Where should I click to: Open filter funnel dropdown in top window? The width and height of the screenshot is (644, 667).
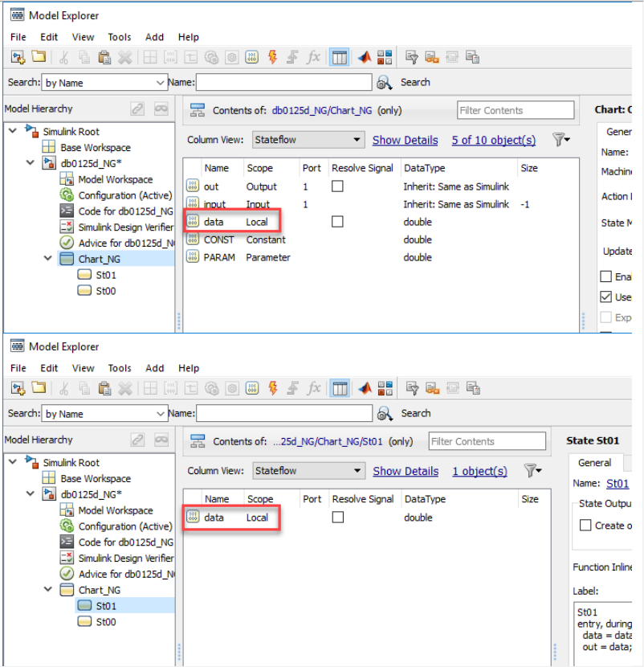561,140
